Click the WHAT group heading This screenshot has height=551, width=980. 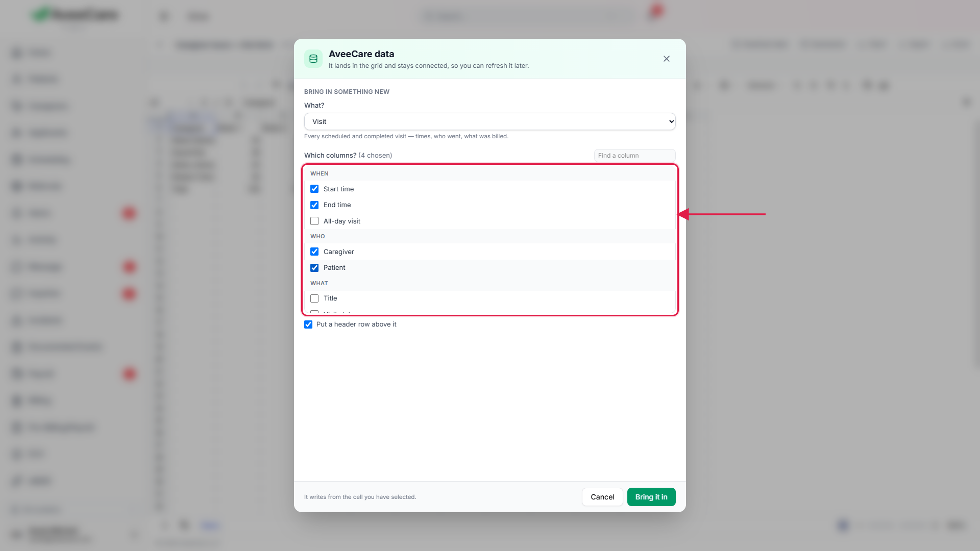point(319,283)
